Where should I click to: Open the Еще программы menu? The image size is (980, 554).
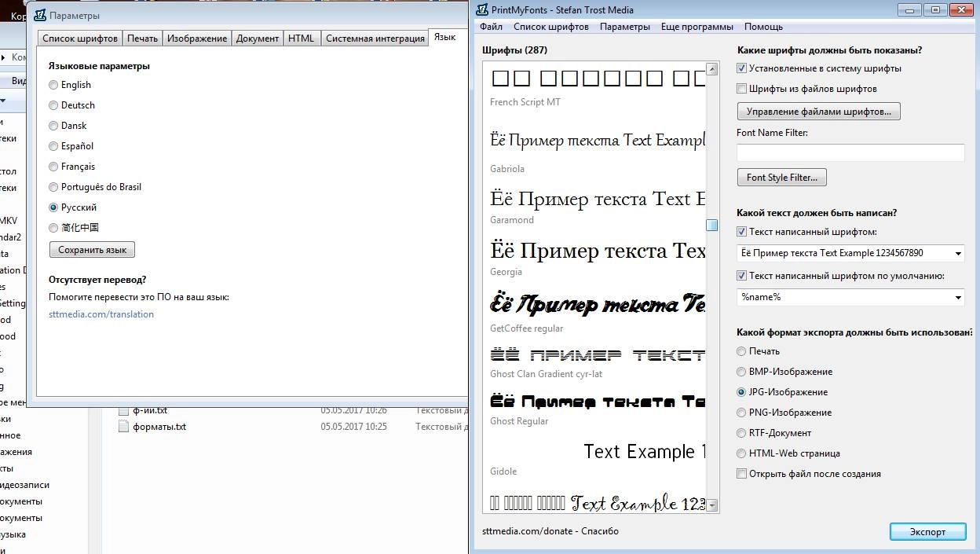click(x=697, y=27)
